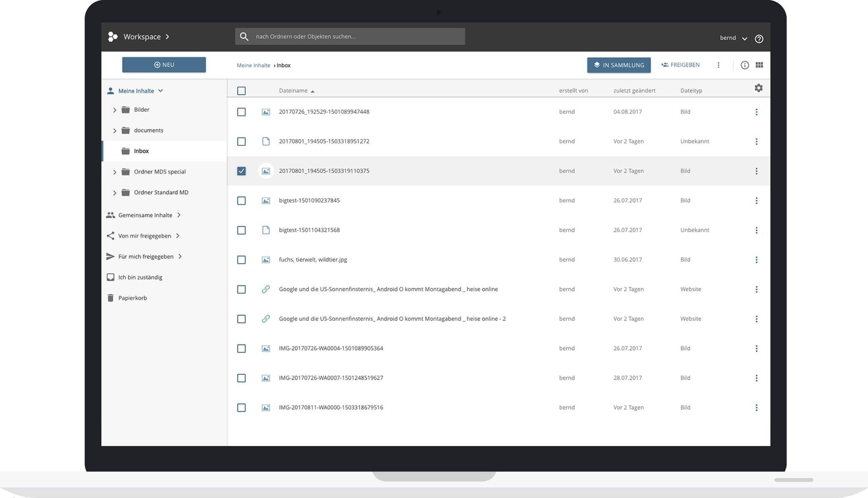Check the box for bigtest-1501090237845

(241, 201)
